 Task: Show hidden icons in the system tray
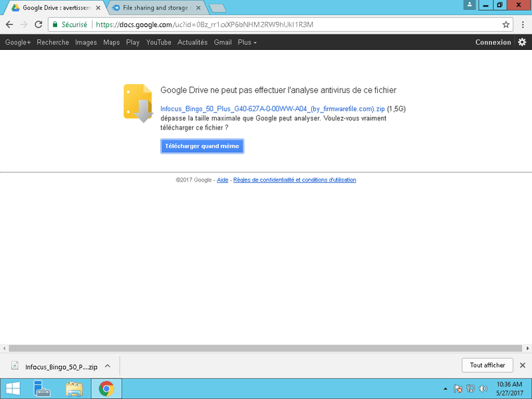click(x=446, y=388)
